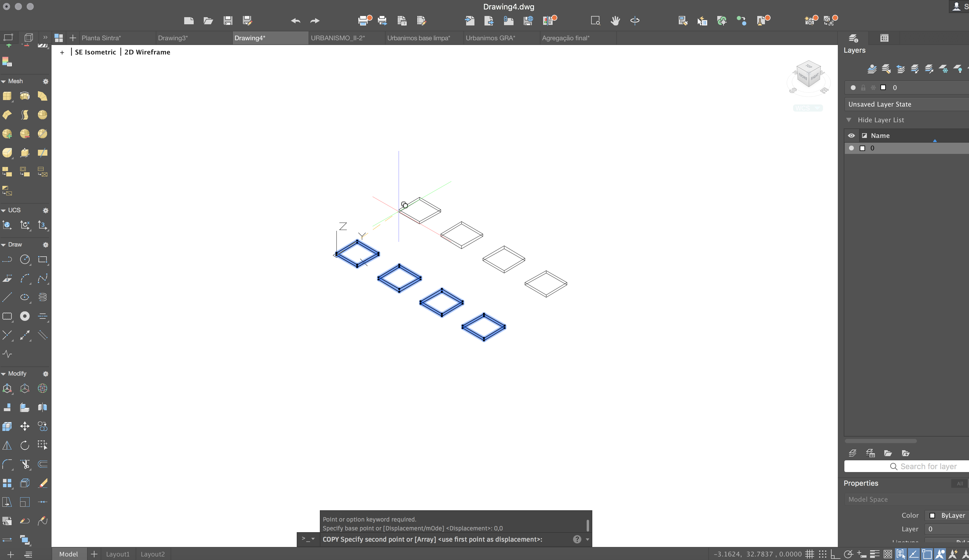969x560 pixels.
Task: Open Draw palette settings gear
Action: [x=45, y=245]
